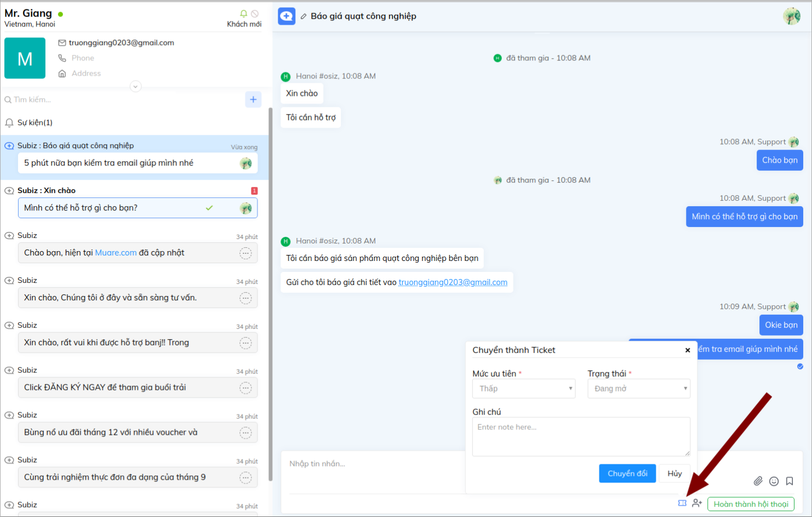The width and height of the screenshot is (812, 517).
Task: Click the blue new conversation icon in chat header
Action: [x=287, y=16]
